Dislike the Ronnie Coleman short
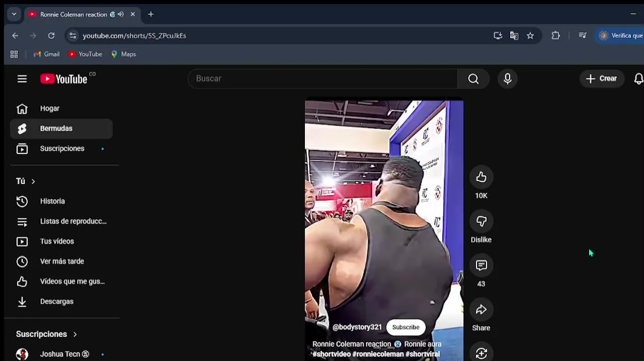This screenshot has width=644, height=361. coord(481,221)
